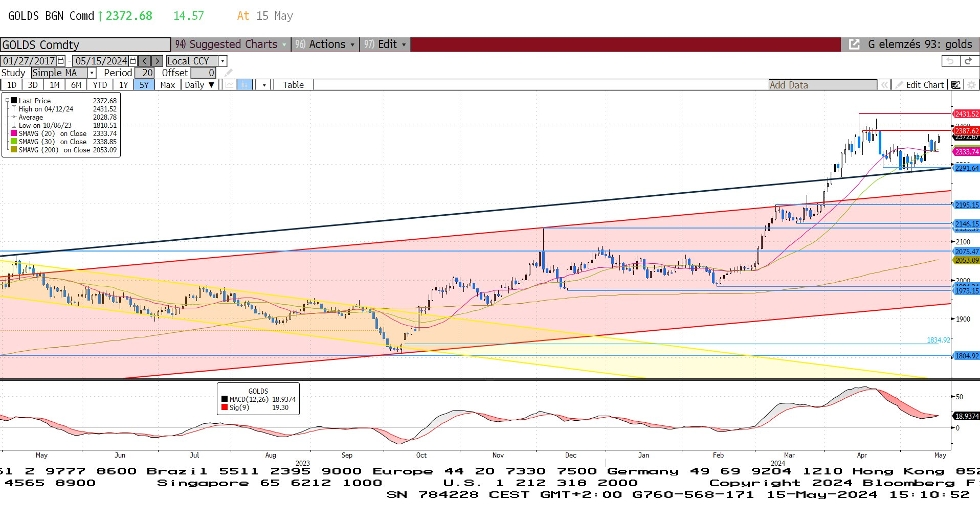The width and height of the screenshot is (980, 523).
Task: Click red Sig(9) legend swatch
Action: coord(225,407)
